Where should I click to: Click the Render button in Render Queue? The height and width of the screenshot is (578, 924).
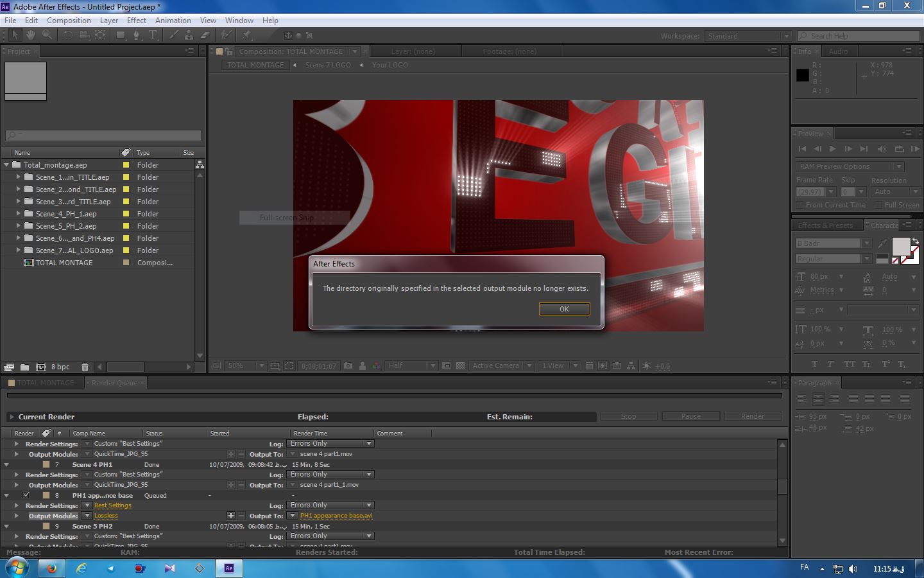coord(753,416)
